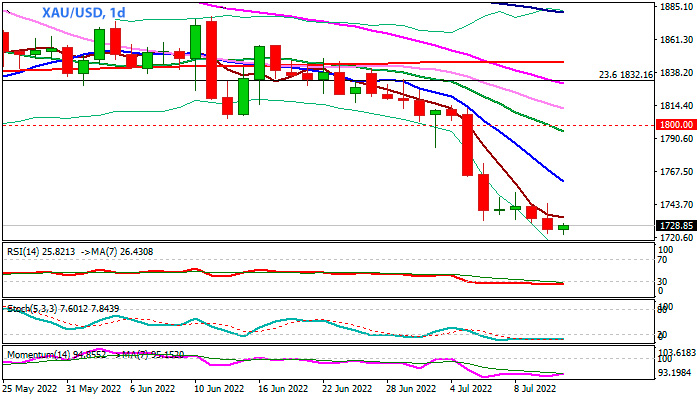Screen dimensions: 699x399
Task: Click the XAU/USD, 1d chart title
Action: point(84,12)
